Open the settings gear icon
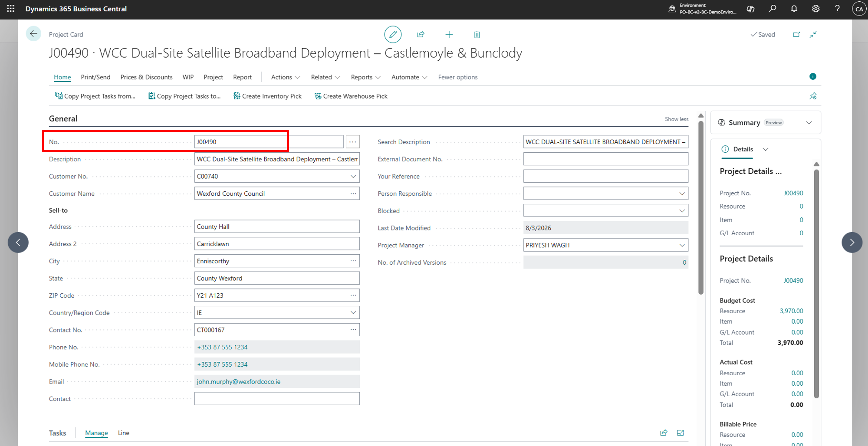 point(816,9)
